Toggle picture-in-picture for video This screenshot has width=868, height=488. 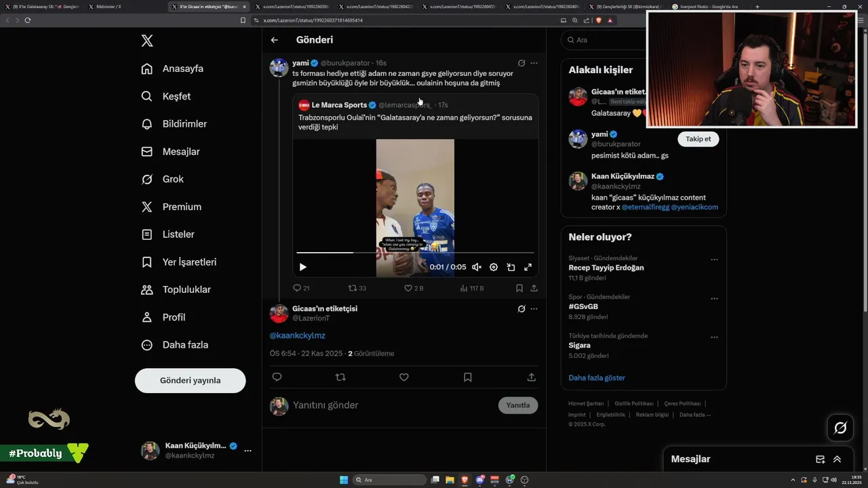pos(511,267)
